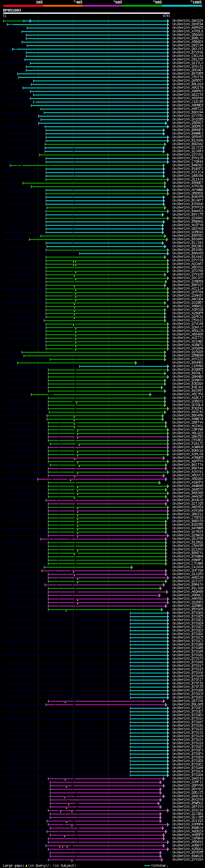Select the UniRef100_A1BCI7 label
205x868 pixels.
[187, 398]
